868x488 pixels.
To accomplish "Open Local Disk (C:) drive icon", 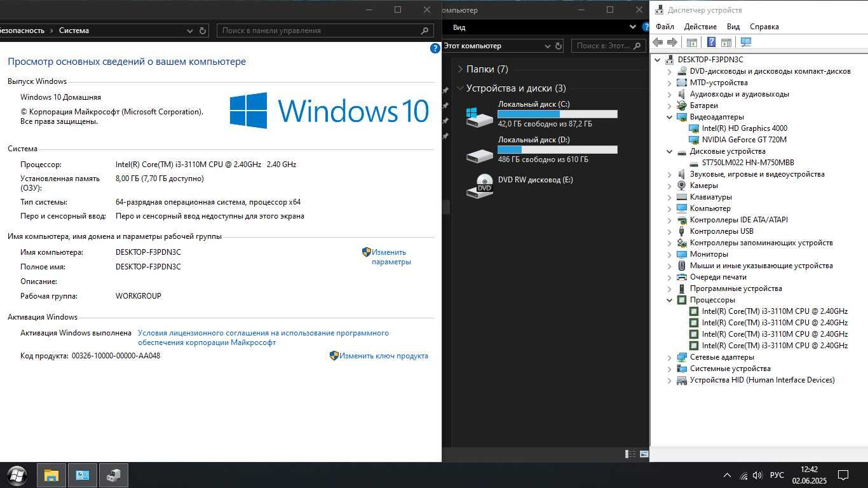I will point(479,117).
